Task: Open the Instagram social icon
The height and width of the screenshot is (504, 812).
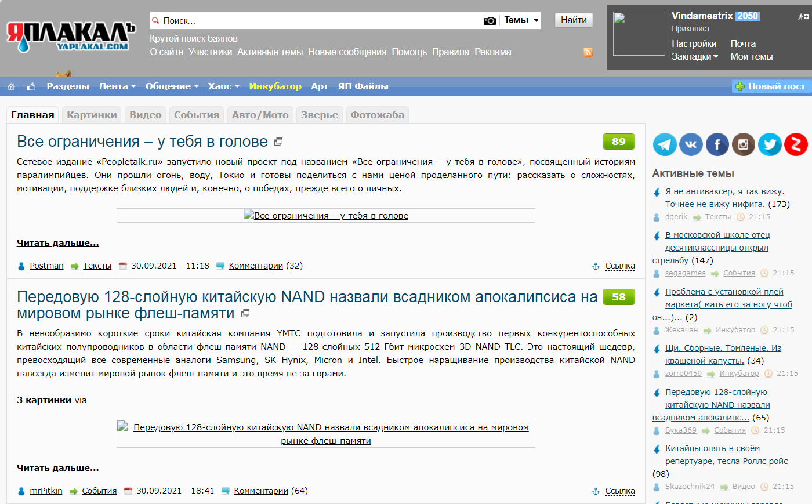Action: click(x=744, y=144)
